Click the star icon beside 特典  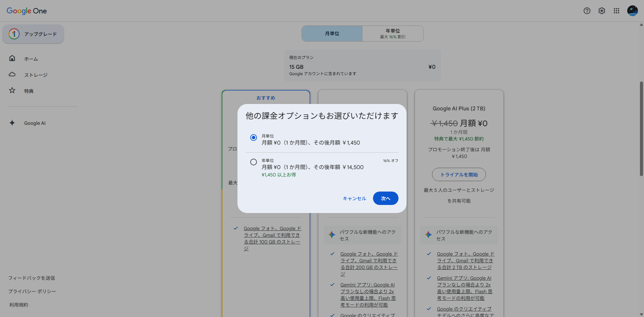pyautogui.click(x=12, y=91)
